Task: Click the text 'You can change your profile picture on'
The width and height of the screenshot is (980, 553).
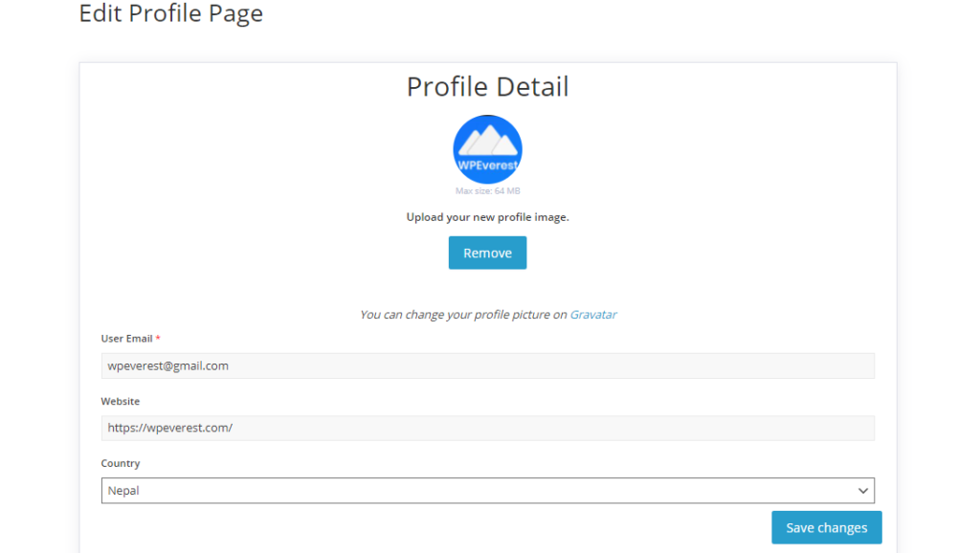Action: coord(463,315)
